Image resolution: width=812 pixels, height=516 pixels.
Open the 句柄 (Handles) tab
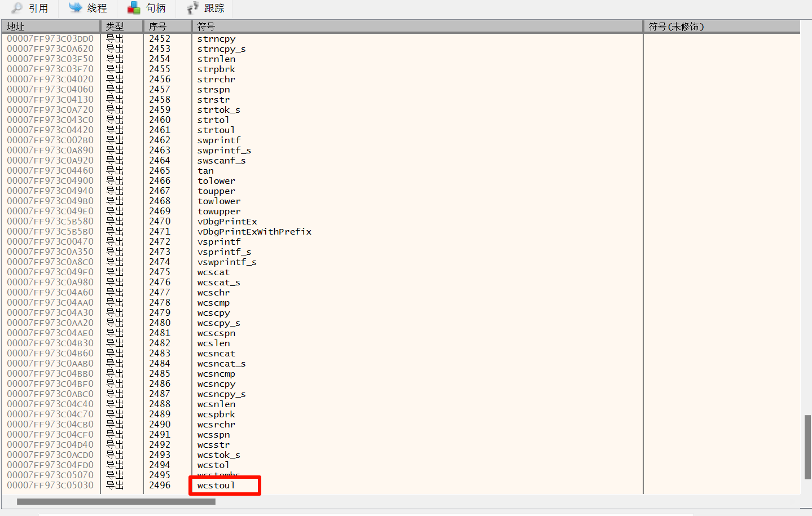coord(147,8)
